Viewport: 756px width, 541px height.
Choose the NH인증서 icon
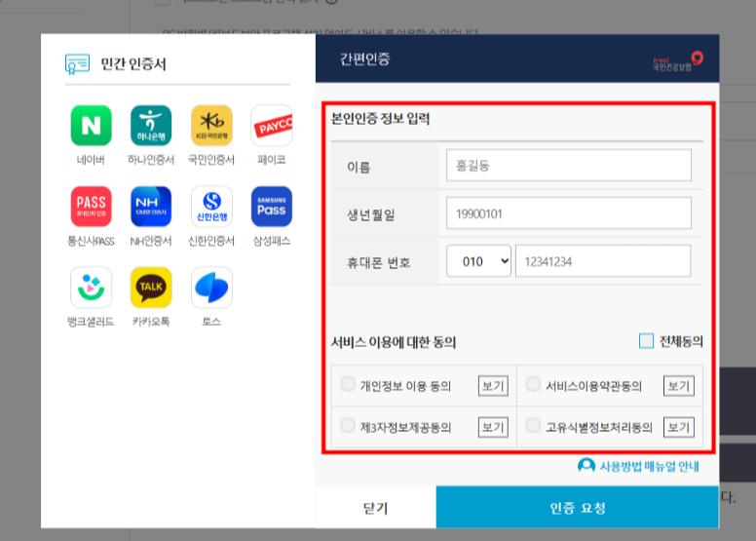tap(151, 207)
